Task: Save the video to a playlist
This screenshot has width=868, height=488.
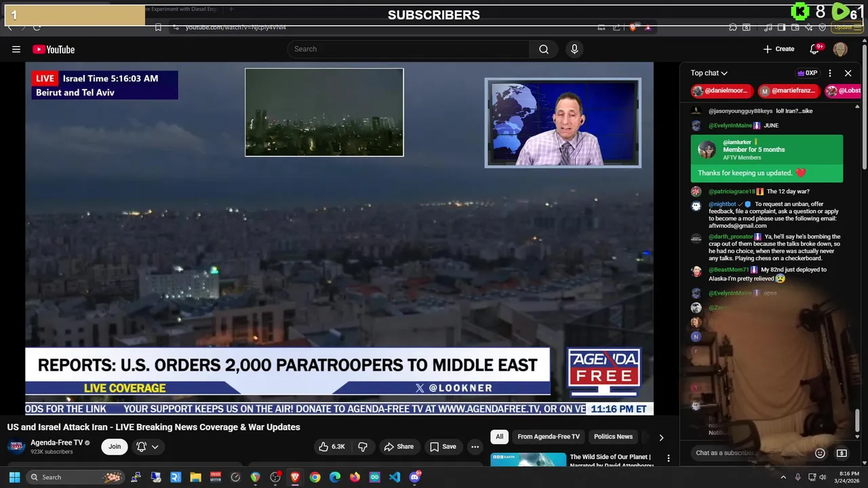Action: tap(443, 447)
